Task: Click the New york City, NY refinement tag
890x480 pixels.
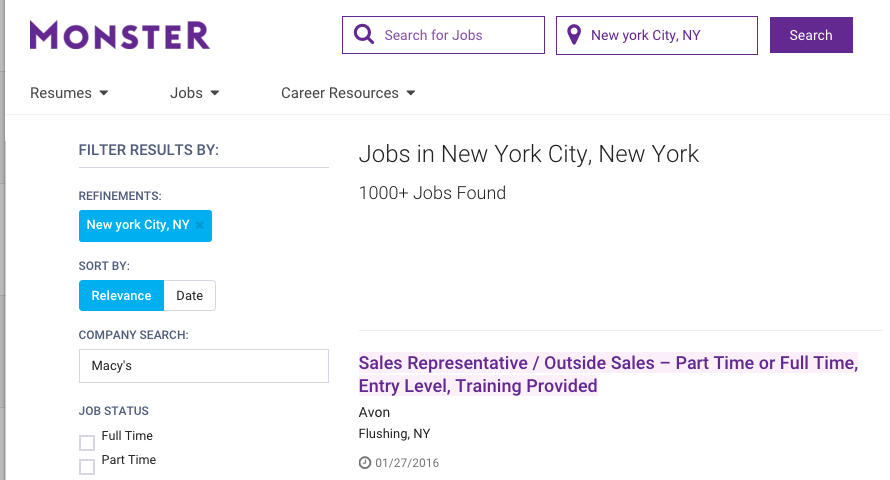Action: [x=138, y=225]
